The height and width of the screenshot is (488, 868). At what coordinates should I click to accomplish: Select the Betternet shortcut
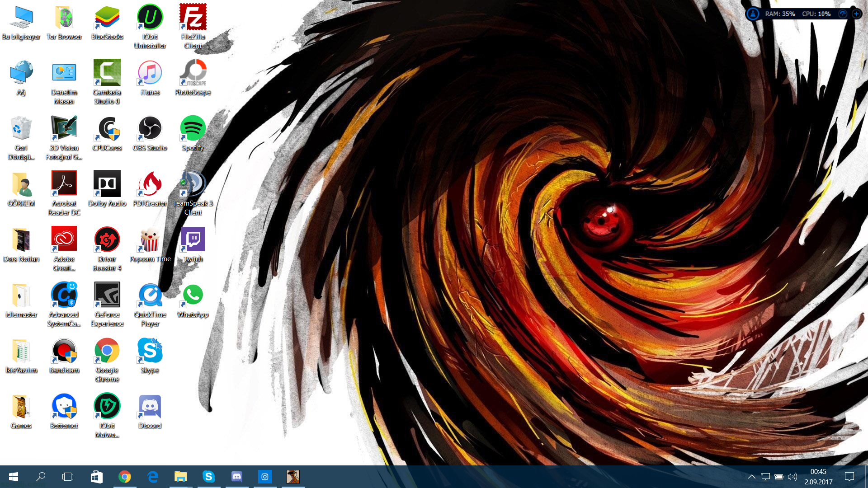coord(64,412)
